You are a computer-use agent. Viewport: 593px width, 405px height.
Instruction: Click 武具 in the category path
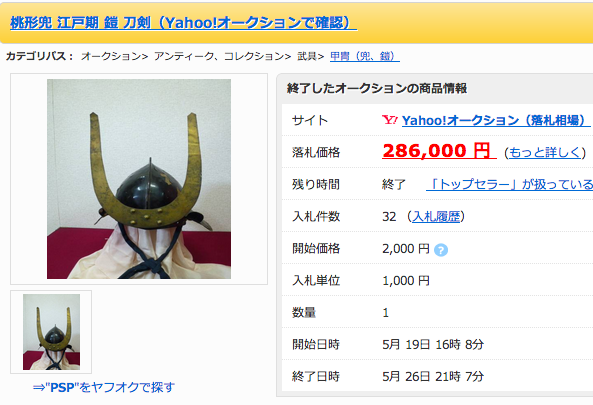(x=307, y=56)
